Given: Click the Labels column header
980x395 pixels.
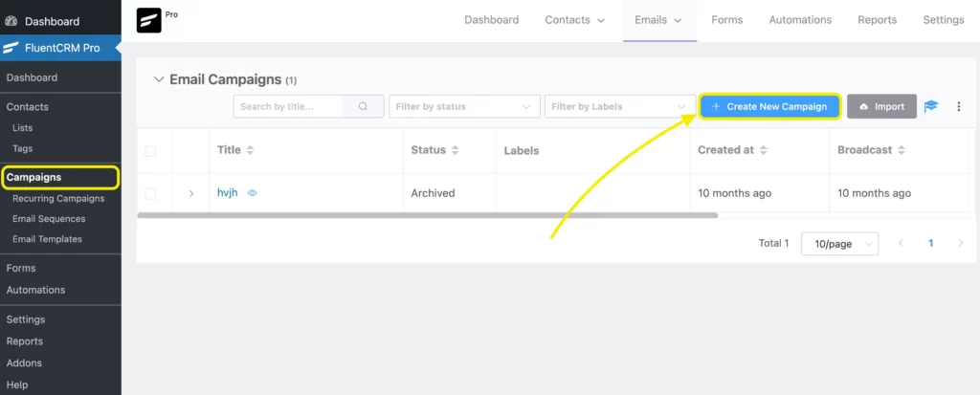Looking at the screenshot, I should click(x=522, y=150).
